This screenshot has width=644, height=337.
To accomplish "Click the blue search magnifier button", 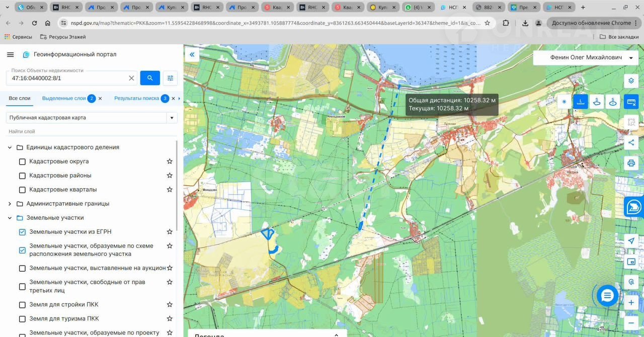I will tap(150, 78).
